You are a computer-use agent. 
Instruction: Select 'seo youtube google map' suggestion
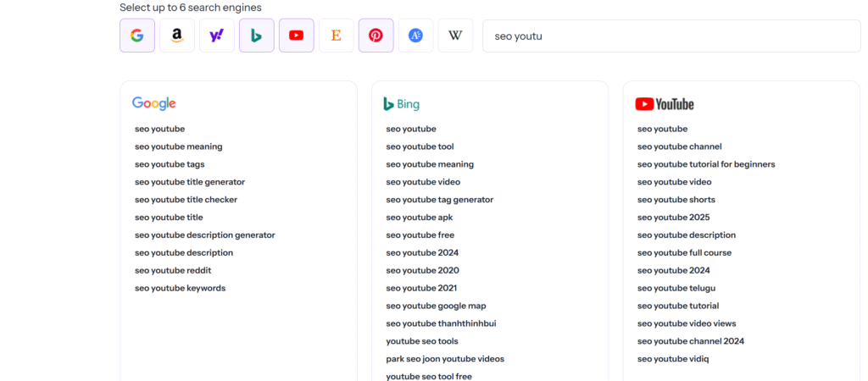[x=436, y=306]
